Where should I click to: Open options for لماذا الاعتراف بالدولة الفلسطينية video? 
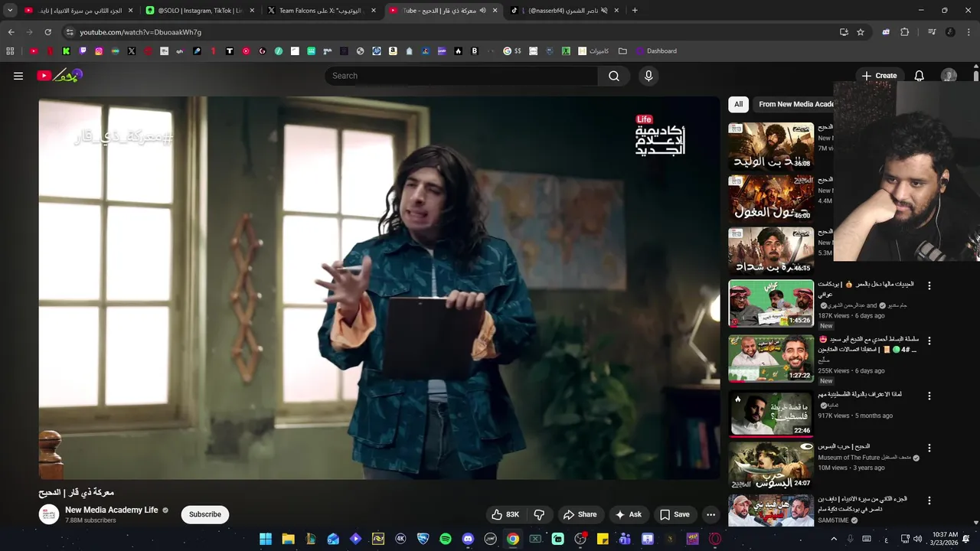tap(929, 396)
